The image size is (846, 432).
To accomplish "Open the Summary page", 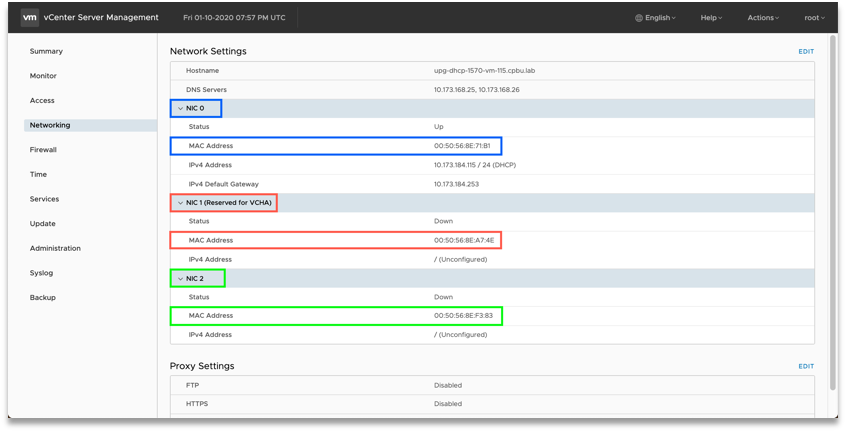I will [x=46, y=51].
